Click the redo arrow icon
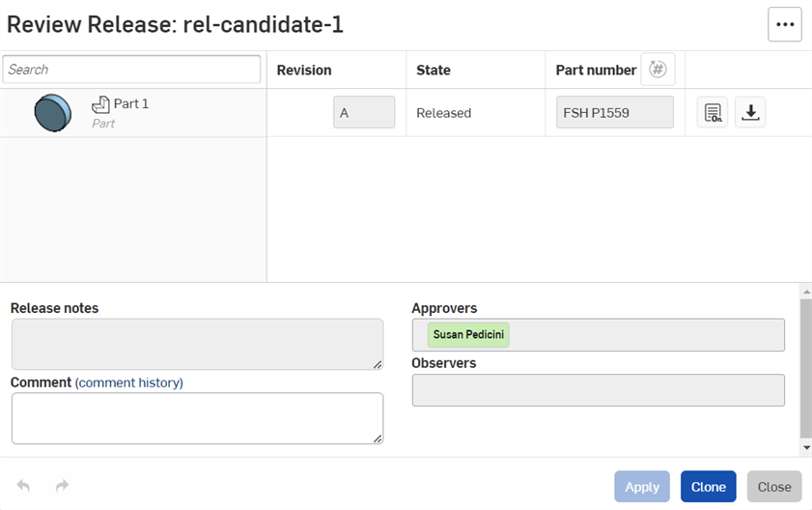 point(62,486)
